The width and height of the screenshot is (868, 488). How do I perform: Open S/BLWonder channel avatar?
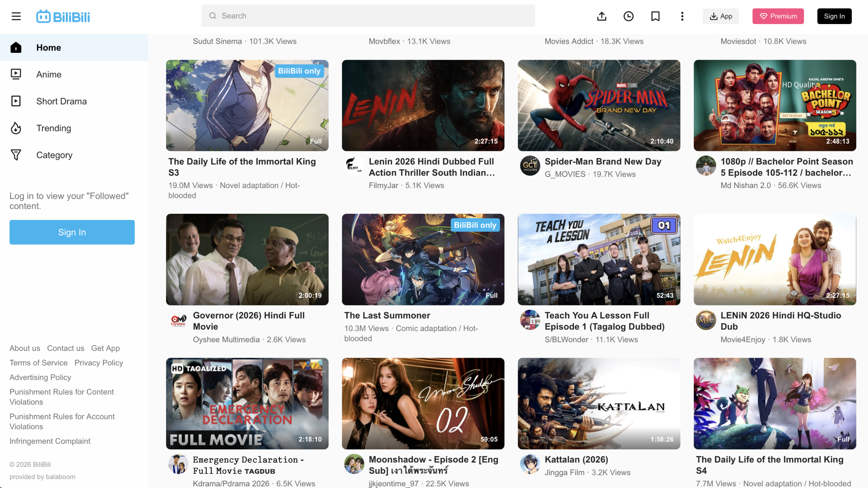pos(530,320)
